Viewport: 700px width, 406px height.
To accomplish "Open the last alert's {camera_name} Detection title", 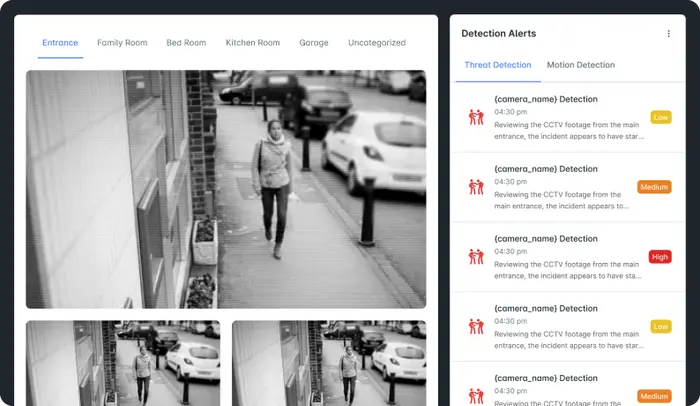I will [546, 378].
